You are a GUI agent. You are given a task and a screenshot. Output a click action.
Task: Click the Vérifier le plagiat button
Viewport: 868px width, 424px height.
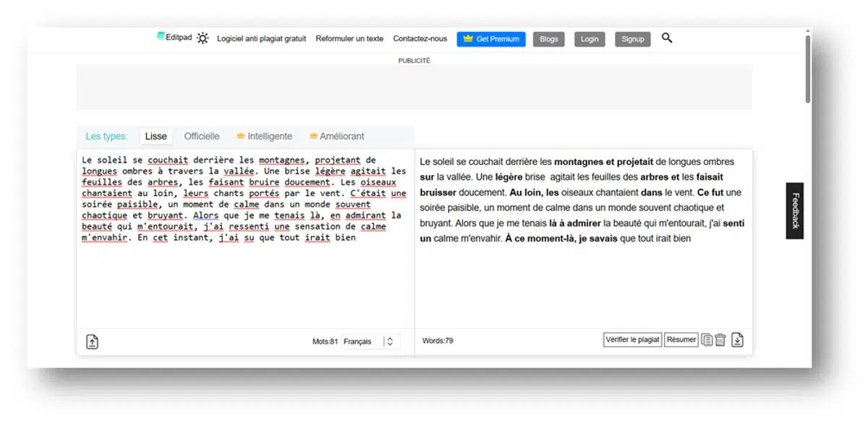coord(631,339)
